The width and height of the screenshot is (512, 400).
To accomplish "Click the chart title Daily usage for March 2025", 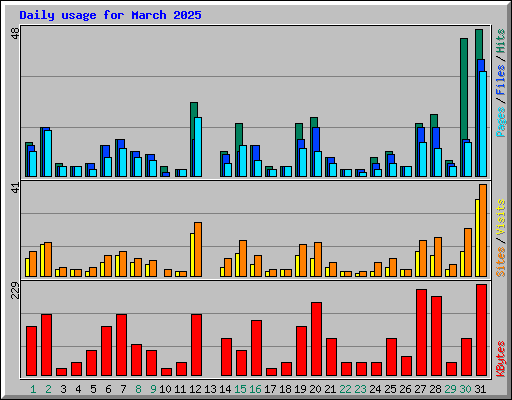I will click(110, 15).
